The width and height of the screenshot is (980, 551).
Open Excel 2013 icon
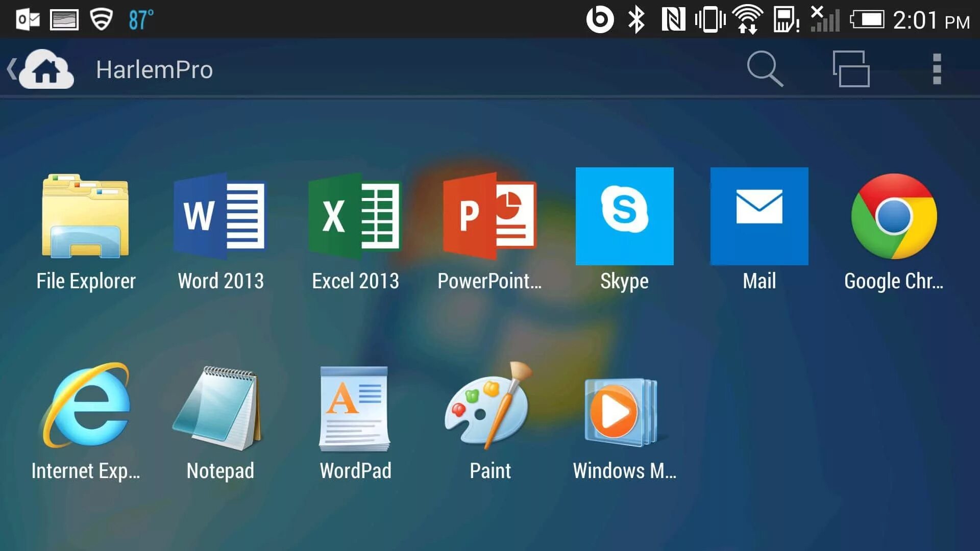(x=355, y=216)
